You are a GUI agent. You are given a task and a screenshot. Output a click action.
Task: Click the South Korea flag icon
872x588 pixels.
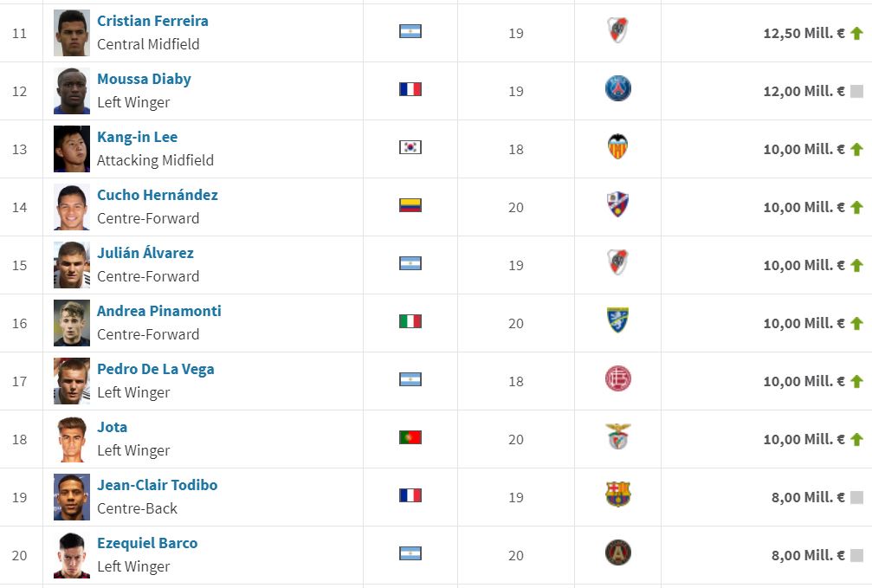point(410,147)
